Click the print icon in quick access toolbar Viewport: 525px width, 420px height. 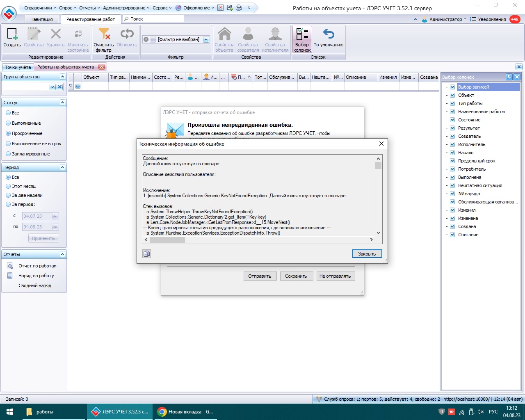pos(239,8)
